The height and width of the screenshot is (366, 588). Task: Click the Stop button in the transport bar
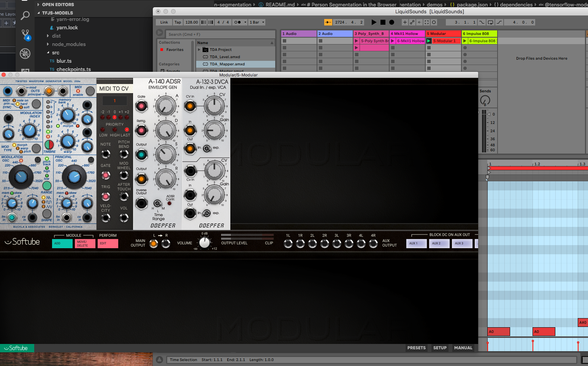383,22
